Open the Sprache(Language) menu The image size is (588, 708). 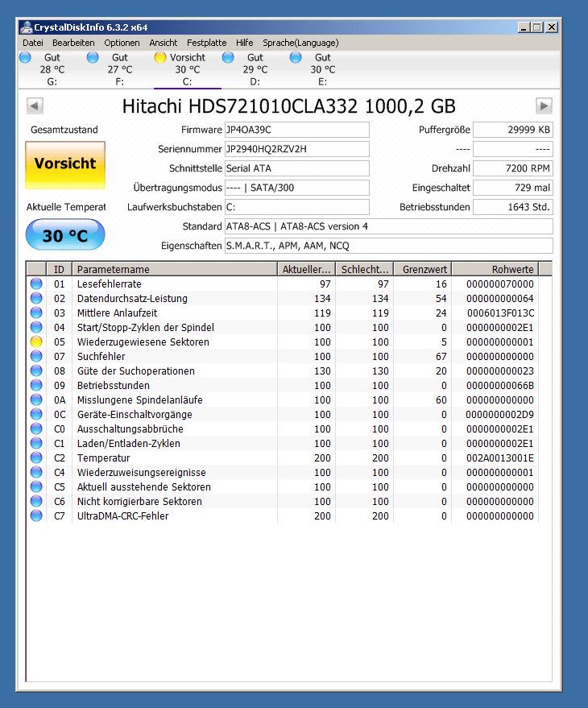pyautogui.click(x=300, y=43)
